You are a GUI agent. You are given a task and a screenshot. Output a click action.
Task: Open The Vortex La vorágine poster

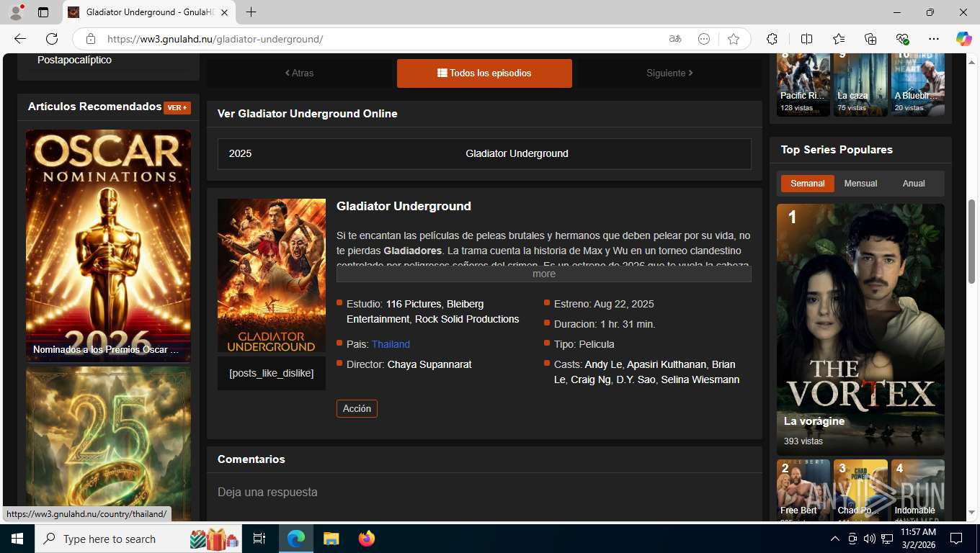(860, 329)
